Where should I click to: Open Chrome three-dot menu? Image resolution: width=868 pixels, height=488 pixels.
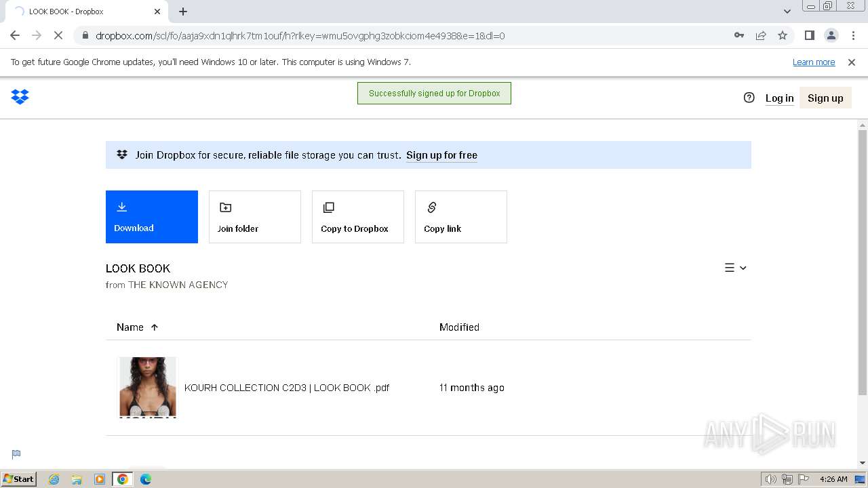point(853,35)
